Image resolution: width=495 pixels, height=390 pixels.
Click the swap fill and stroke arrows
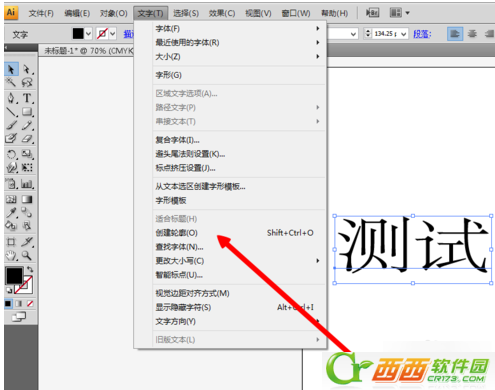(x=30, y=269)
